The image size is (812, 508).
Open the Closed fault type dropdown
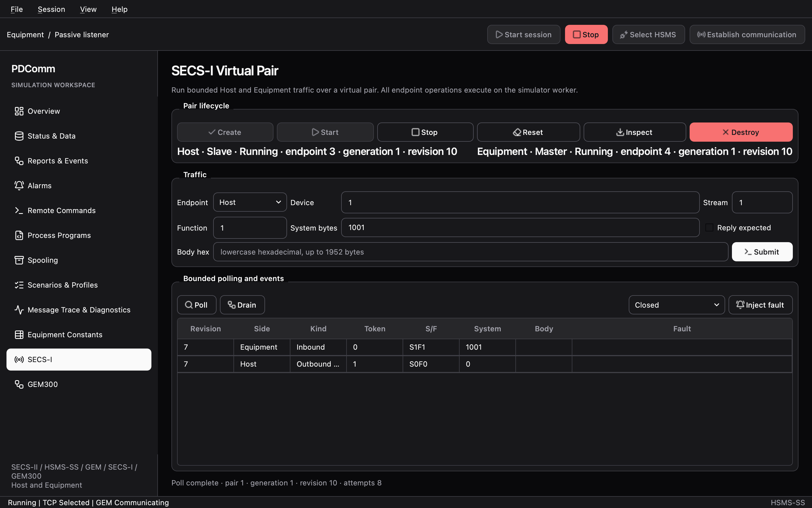[676, 305]
